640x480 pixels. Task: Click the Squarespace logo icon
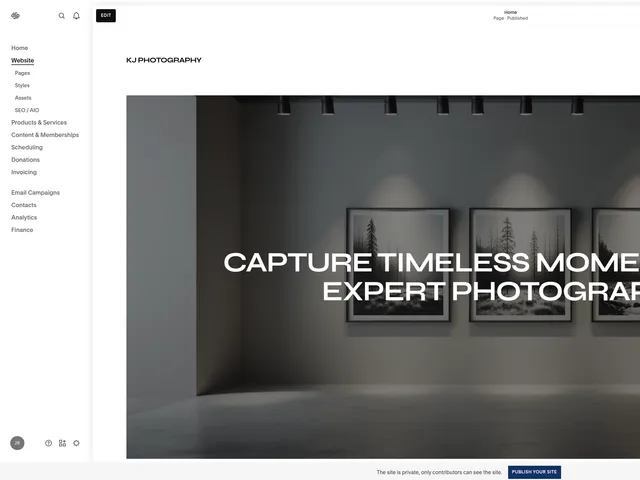pyautogui.click(x=15, y=16)
